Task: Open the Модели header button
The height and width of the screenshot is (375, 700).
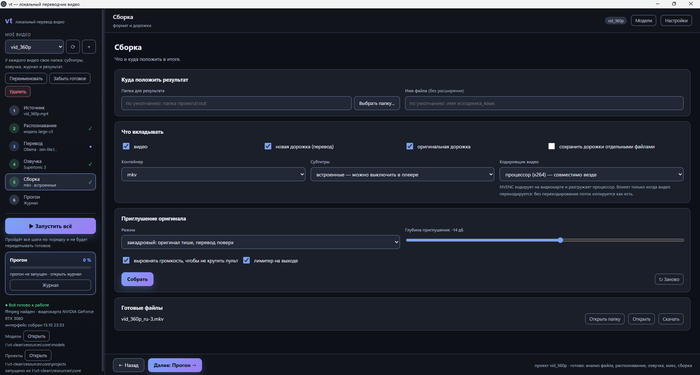Action: [643, 21]
